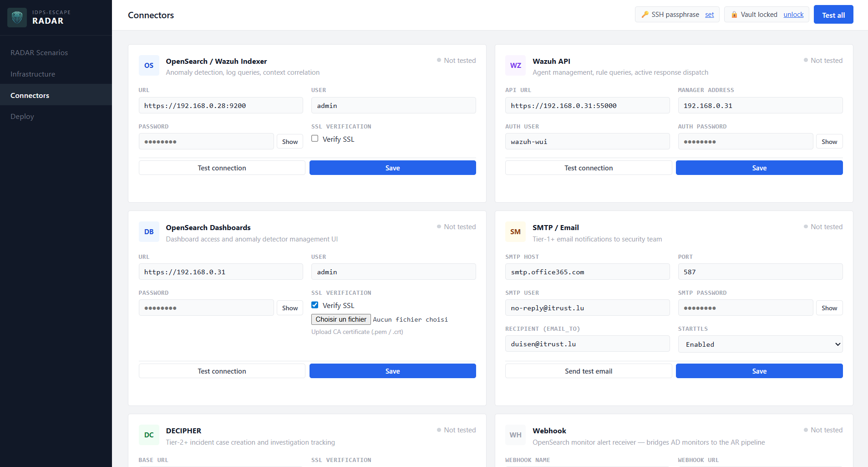
Task: Click the SMTP user field
Action: click(588, 308)
